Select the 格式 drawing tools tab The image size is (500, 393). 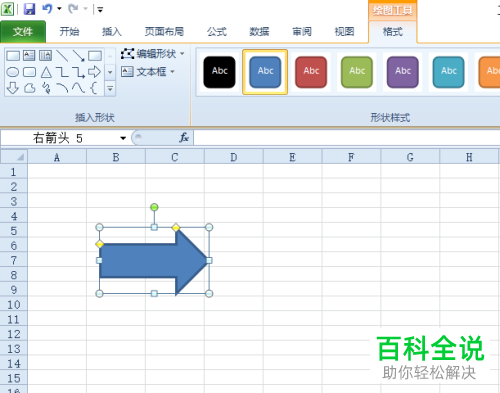tap(393, 32)
